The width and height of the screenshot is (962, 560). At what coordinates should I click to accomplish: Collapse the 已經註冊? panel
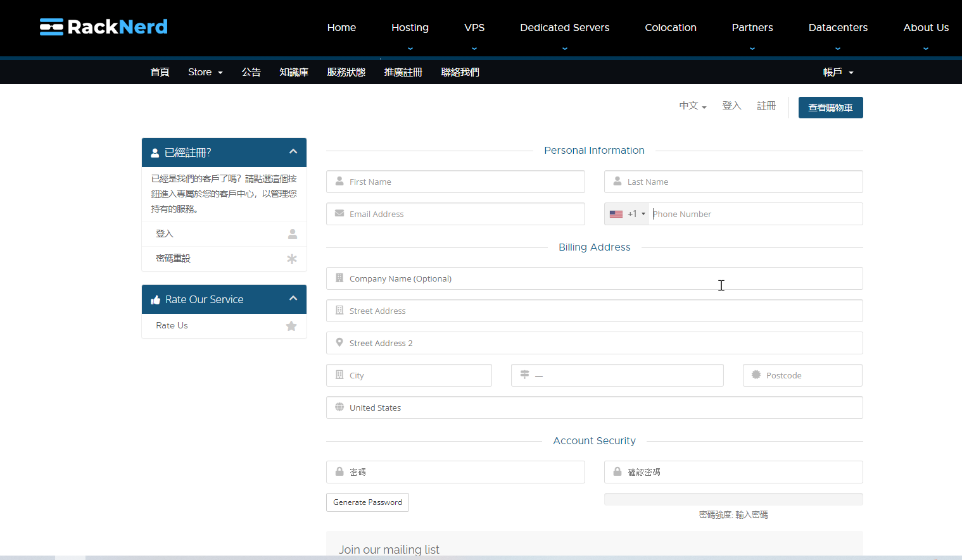[293, 152]
